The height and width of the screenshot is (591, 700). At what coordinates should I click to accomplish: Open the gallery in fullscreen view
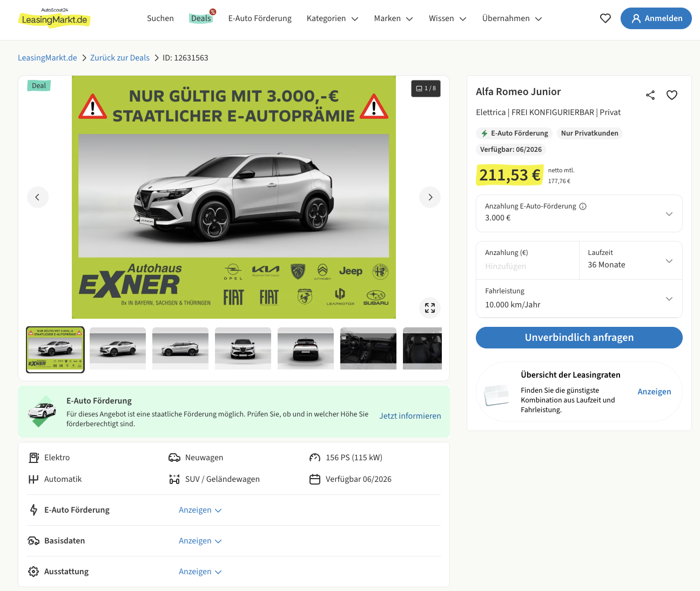[430, 308]
